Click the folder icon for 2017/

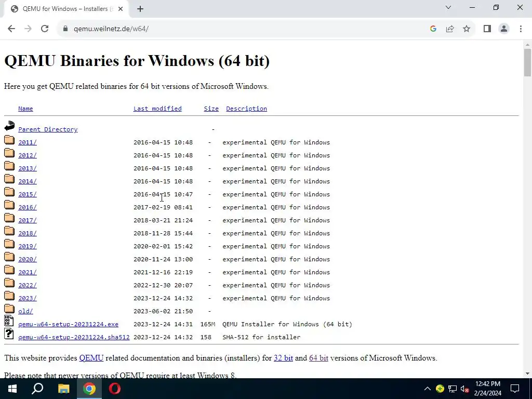[x=9, y=218]
